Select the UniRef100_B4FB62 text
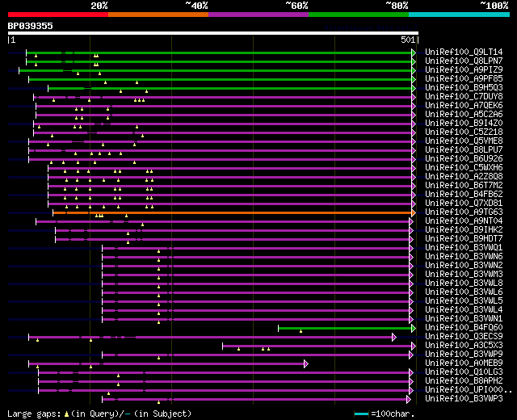This screenshot has width=517, height=420. [464, 195]
